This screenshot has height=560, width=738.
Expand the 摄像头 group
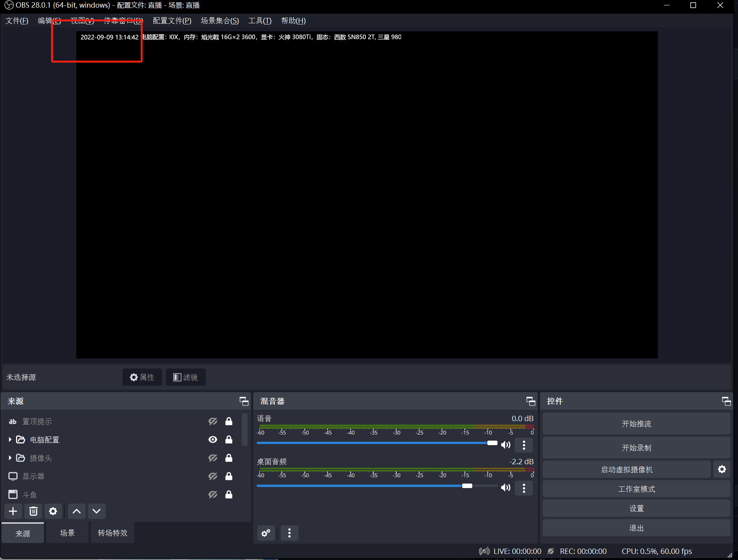(x=10, y=458)
